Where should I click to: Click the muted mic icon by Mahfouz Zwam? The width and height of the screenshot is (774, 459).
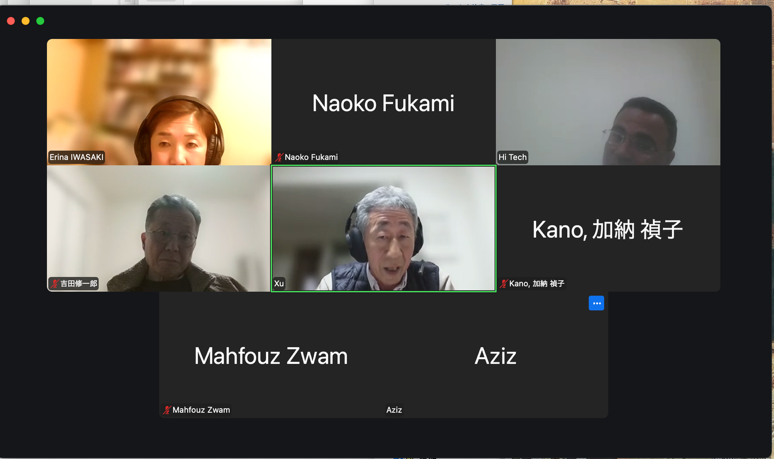(x=167, y=410)
